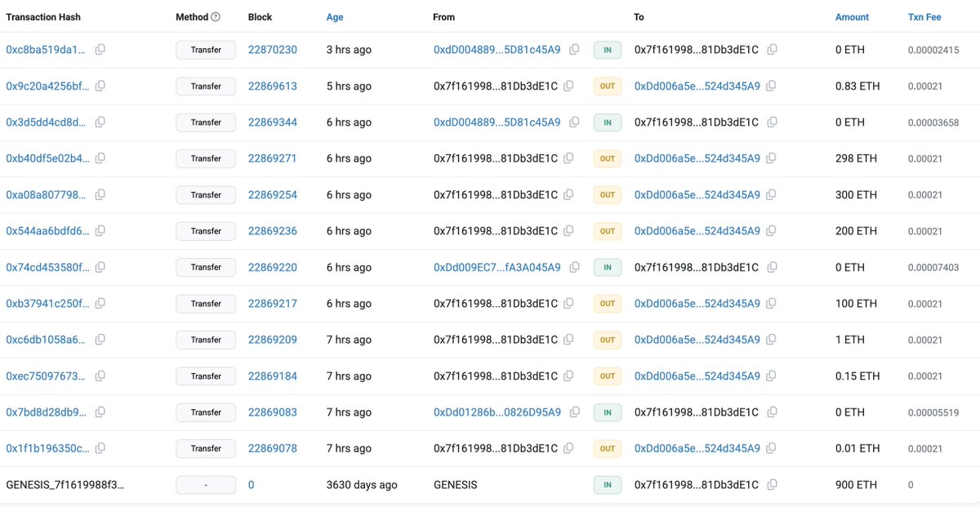The width and height of the screenshot is (980, 507).
Task: Open block 22869209
Action: click(273, 340)
